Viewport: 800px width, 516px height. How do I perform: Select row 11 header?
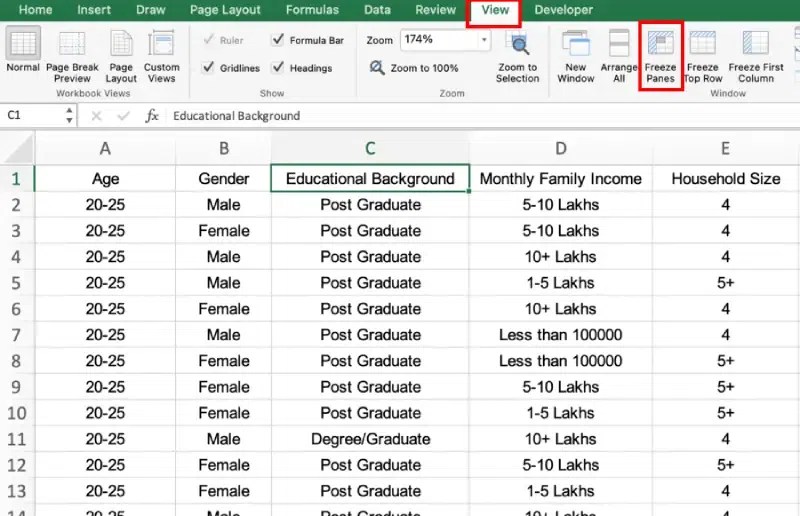coord(17,439)
